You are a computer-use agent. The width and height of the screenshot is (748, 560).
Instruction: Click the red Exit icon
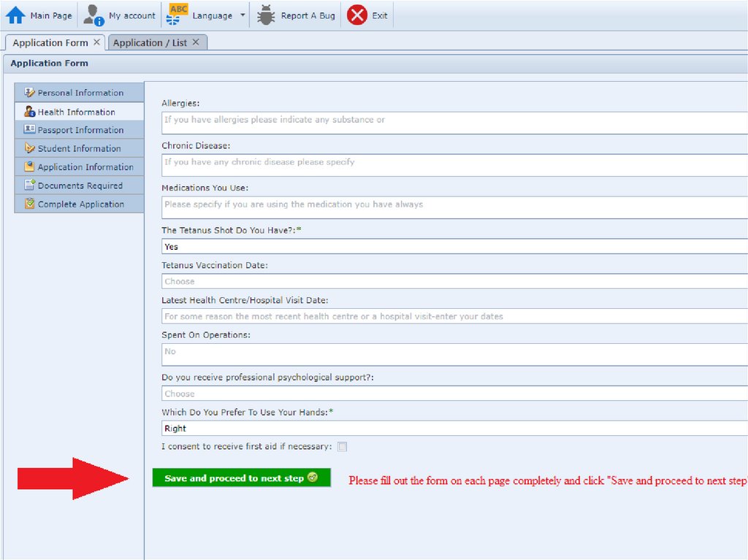click(x=357, y=15)
